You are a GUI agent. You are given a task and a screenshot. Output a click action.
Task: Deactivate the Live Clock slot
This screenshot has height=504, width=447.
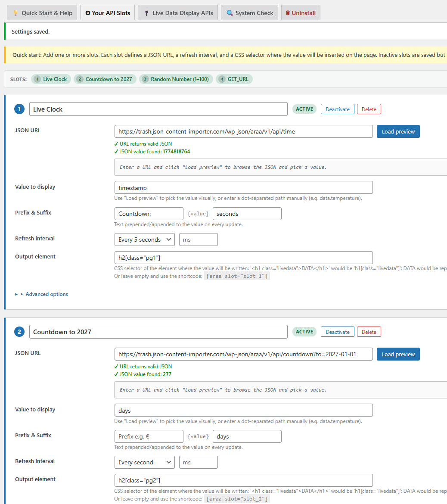(337, 109)
